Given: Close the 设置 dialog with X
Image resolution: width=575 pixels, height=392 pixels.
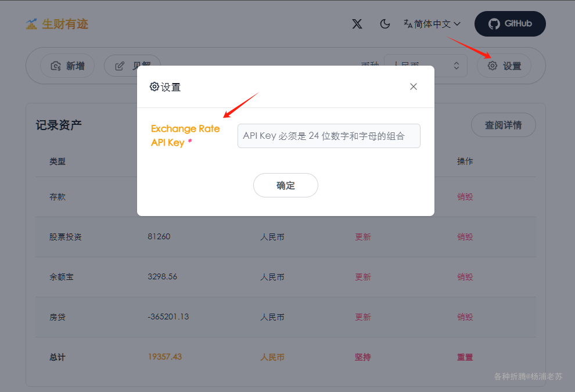Looking at the screenshot, I should point(414,87).
